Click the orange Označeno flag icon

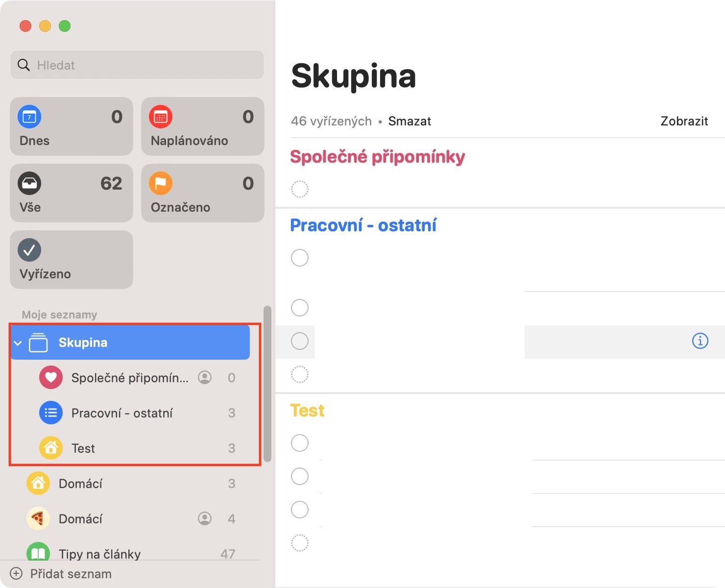click(161, 184)
